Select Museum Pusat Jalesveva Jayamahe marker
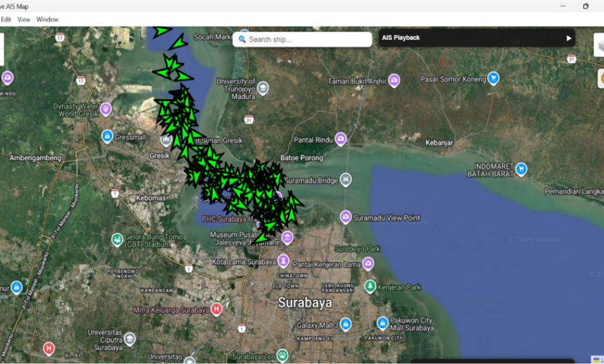The width and height of the screenshot is (604, 364). coord(287,238)
